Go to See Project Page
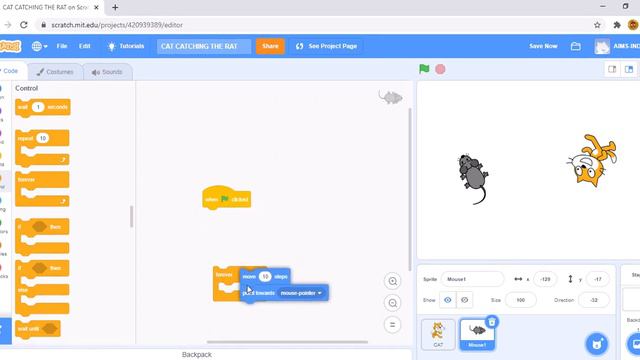 click(x=327, y=46)
